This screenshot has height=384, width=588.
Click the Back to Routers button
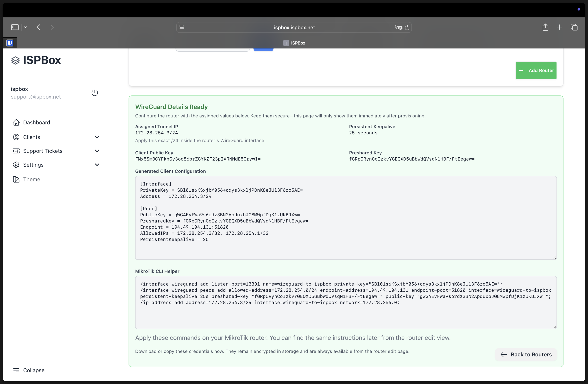[x=526, y=354]
